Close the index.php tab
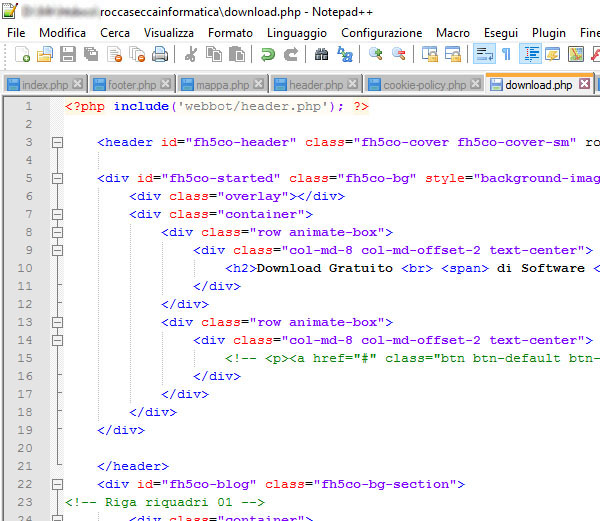The image size is (600, 521). [x=78, y=83]
